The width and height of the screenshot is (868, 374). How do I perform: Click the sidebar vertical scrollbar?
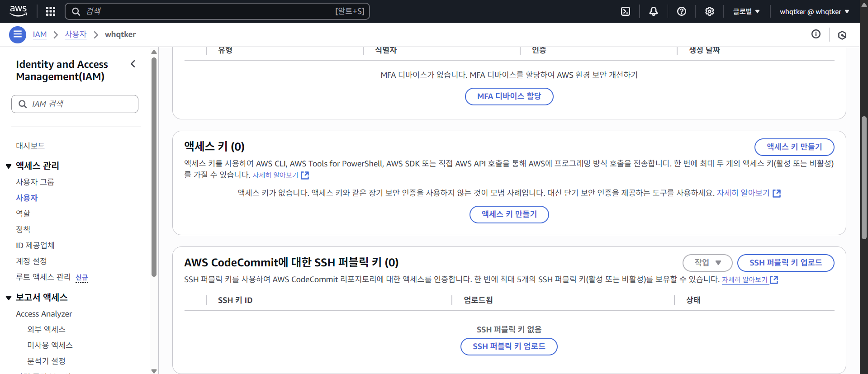tap(154, 167)
